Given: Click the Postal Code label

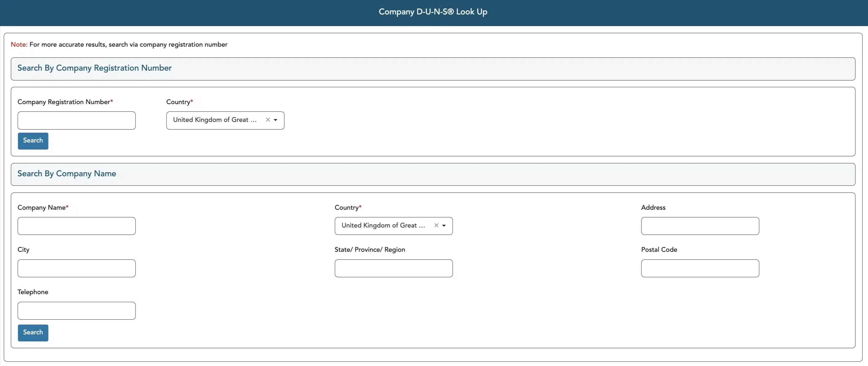Looking at the screenshot, I should pos(659,250).
